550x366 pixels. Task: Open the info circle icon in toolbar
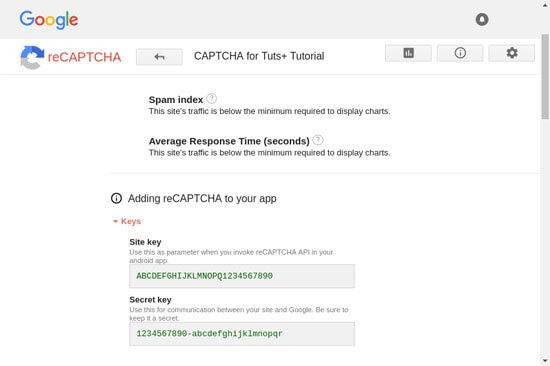pos(460,53)
